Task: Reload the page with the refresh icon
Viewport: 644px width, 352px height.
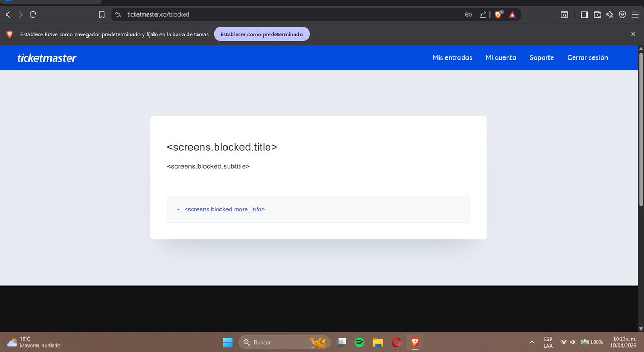Action: 33,14
